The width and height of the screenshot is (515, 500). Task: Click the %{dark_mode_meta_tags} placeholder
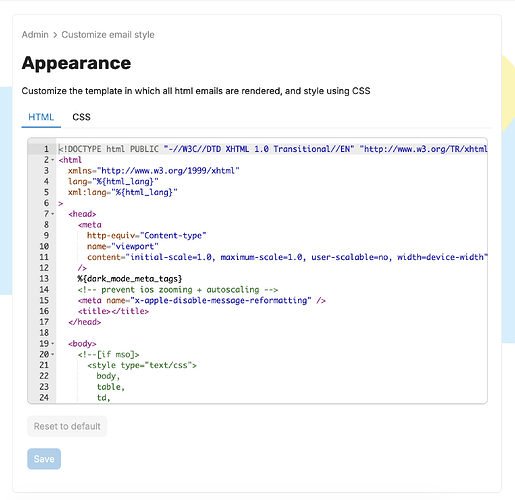pos(130,279)
